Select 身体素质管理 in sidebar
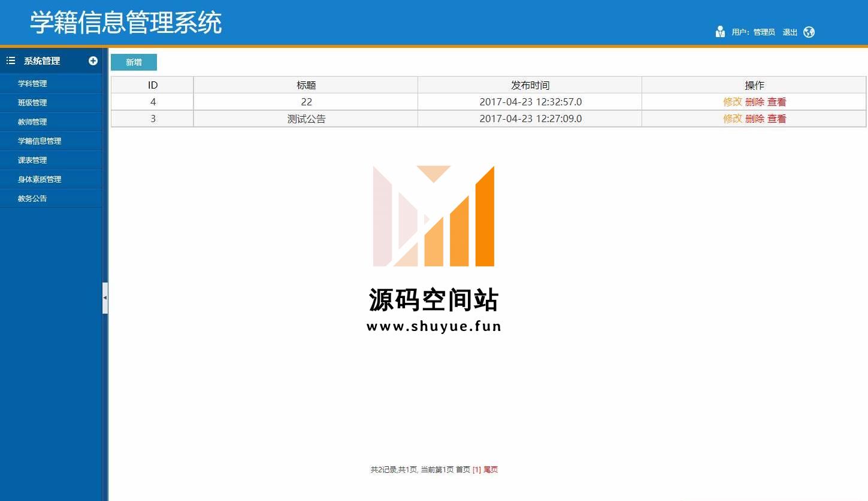 coord(40,180)
